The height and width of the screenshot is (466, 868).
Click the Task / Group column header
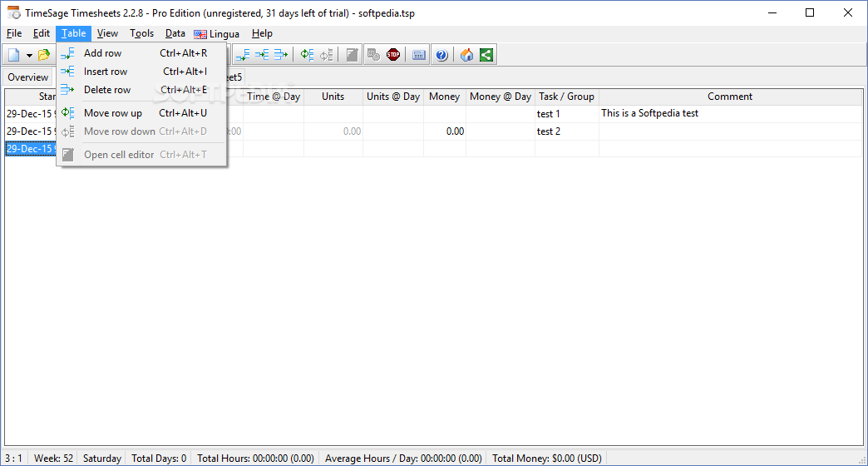click(x=567, y=97)
